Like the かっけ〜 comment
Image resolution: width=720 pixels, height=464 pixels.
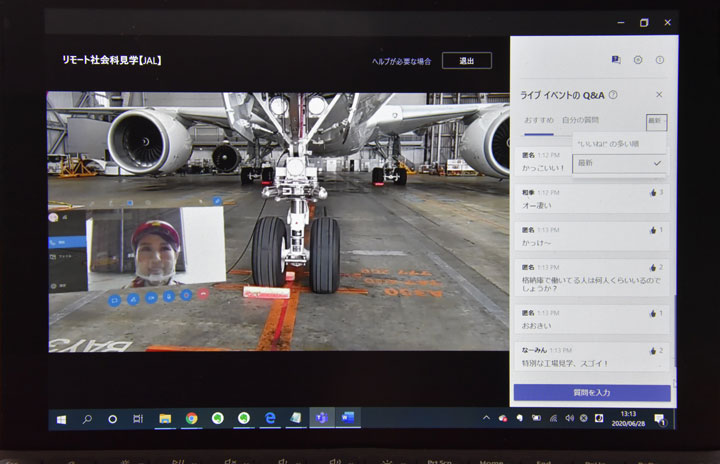652,230
